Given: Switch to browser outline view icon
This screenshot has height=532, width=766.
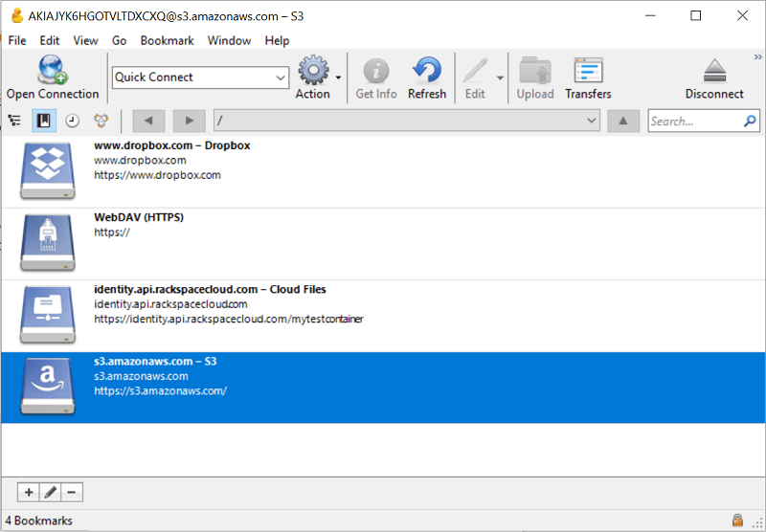Looking at the screenshot, I should [14, 121].
